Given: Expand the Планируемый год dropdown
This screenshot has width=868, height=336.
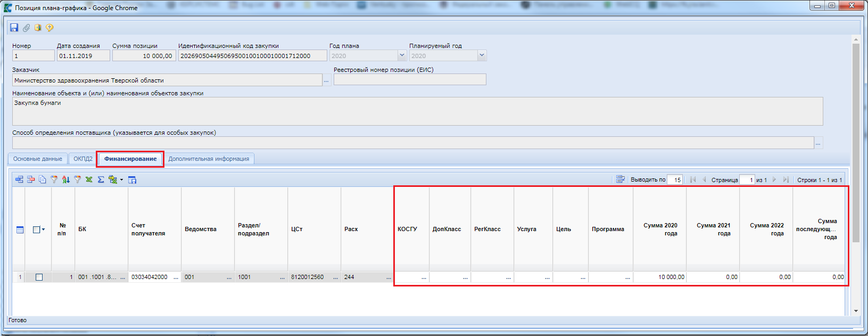Looking at the screenshot, I should click(482, 55).
